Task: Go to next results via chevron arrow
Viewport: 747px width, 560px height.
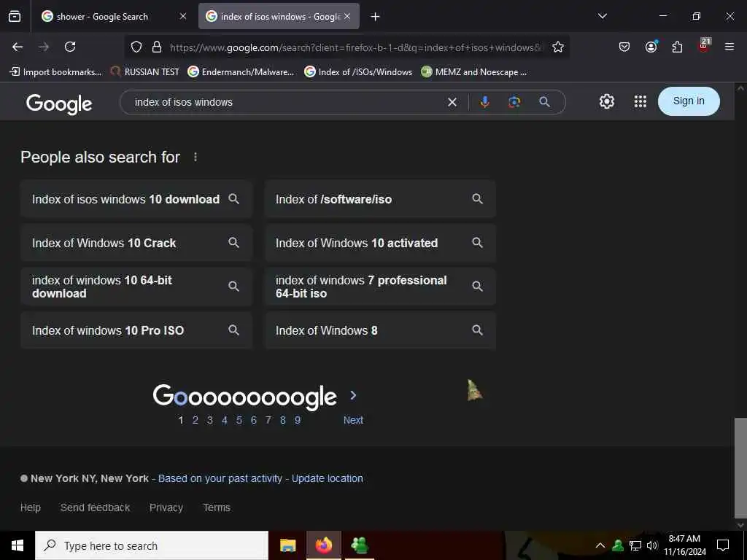Action: pos(353,395)
